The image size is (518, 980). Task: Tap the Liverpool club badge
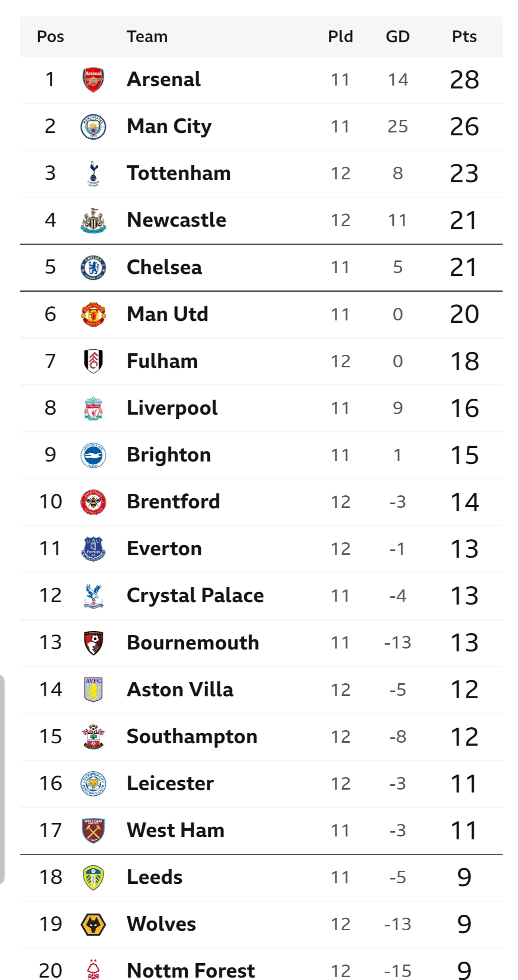(93, 408)
